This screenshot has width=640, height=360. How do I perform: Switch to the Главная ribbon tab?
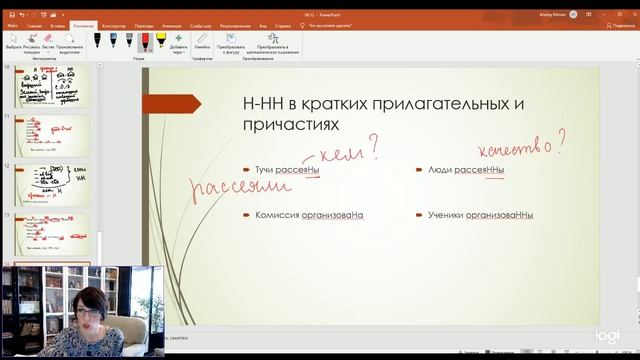click(x=34, y=26)
